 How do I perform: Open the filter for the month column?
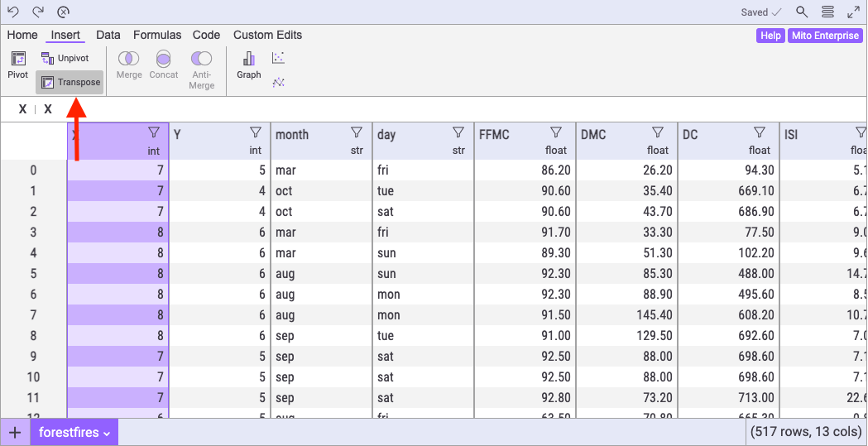point(357,132)
